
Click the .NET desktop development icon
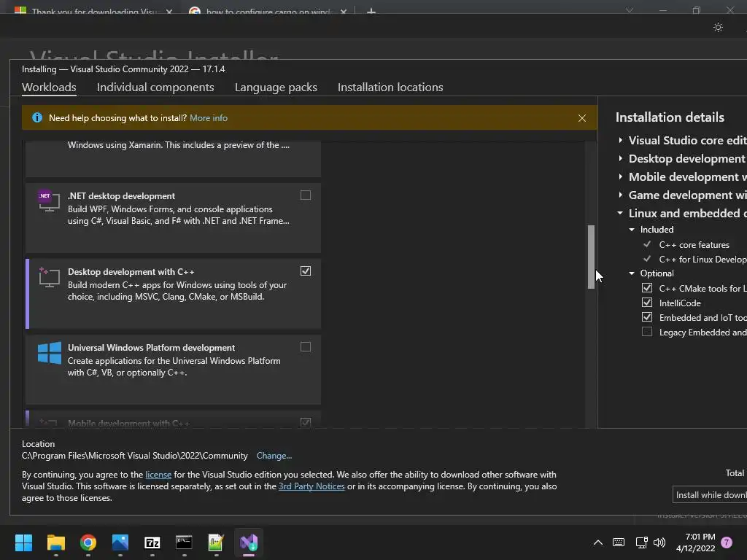click(x=49, y=201)
